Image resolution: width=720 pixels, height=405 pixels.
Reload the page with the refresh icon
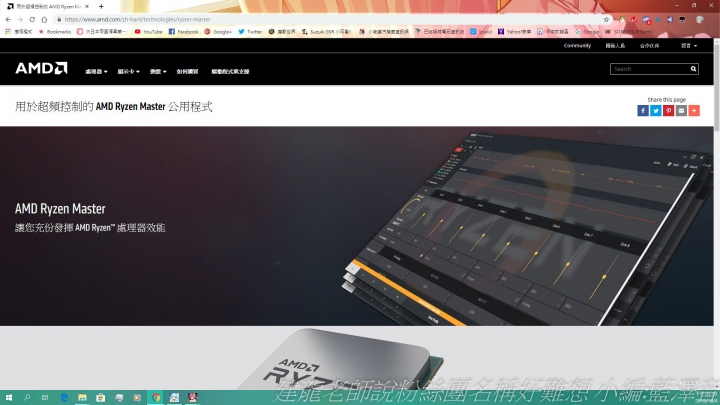pyautogui.click(x=32, y=19)
